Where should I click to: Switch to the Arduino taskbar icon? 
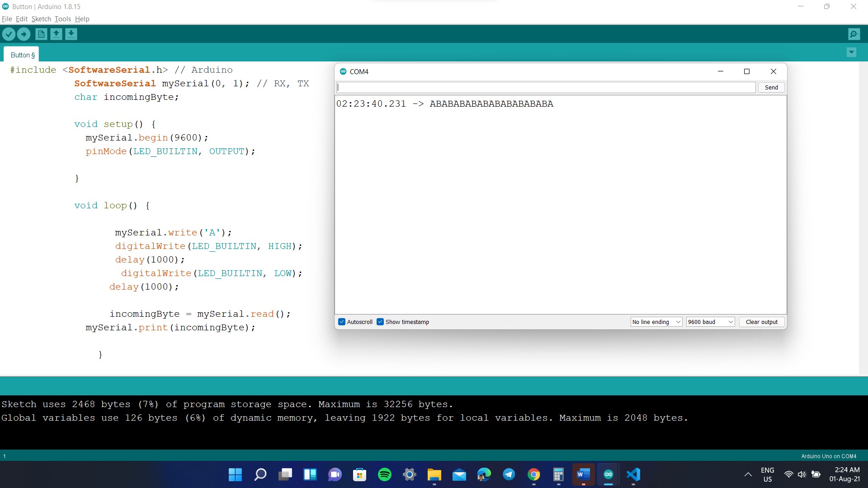click(609, 474)
